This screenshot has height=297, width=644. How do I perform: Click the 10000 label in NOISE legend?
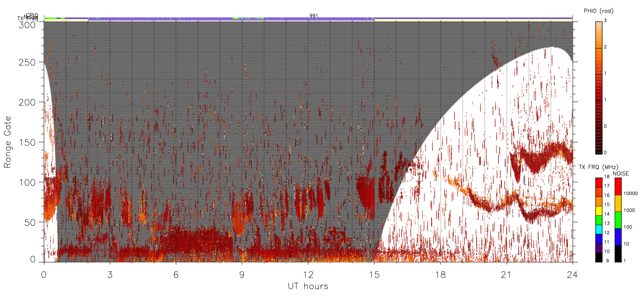click(631, 193)
